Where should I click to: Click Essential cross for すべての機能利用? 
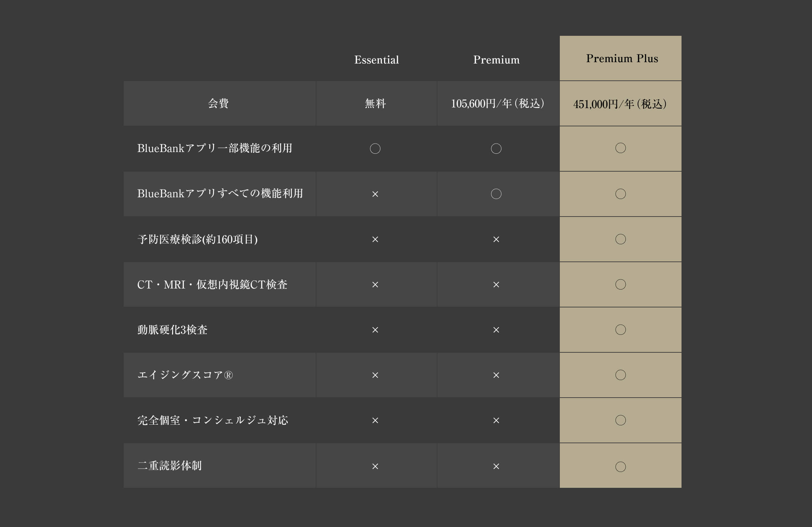375,194
